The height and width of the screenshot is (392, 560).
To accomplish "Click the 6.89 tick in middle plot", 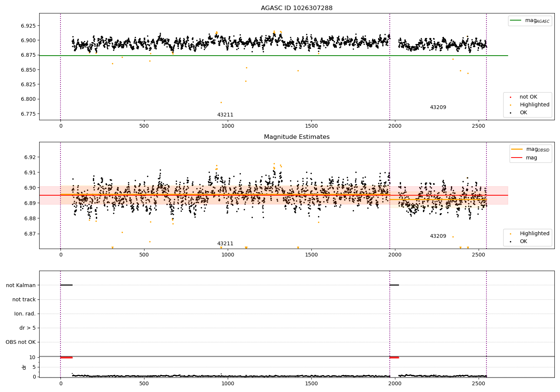I will click(x=30, y=203).
